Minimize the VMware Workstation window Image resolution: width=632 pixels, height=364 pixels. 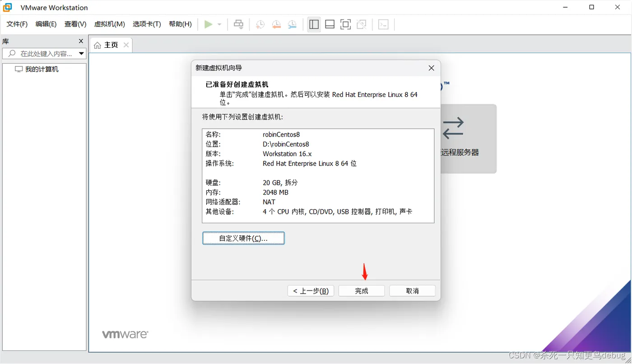pos(565,7)
